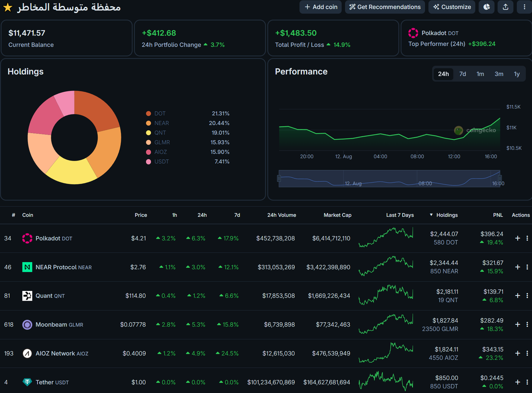This screenshot has width=532, height=393.
Task: Click Get Recommendations button
Action: [x=385, y=7]
